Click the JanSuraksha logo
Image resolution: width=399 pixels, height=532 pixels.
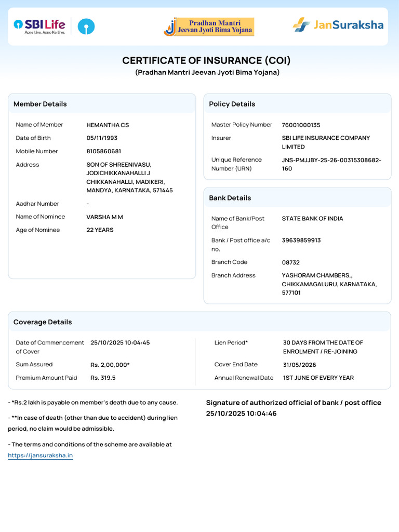338,24
